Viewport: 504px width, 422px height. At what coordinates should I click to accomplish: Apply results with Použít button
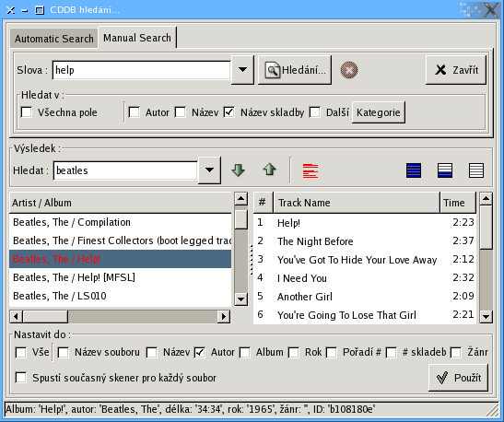458,378
